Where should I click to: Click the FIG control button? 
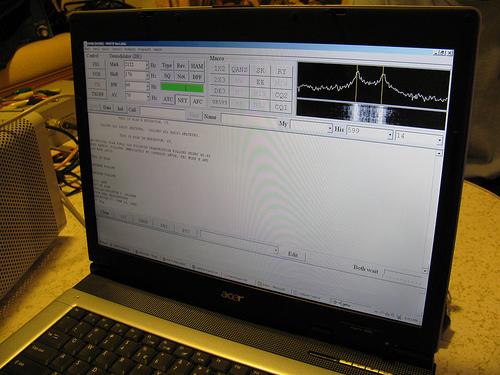pos(96,64)
